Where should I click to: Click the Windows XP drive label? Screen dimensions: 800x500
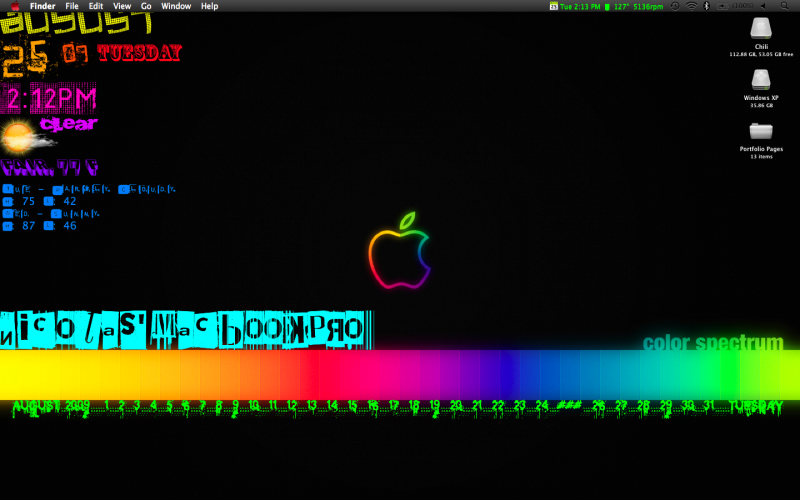(x=761, y=98)
